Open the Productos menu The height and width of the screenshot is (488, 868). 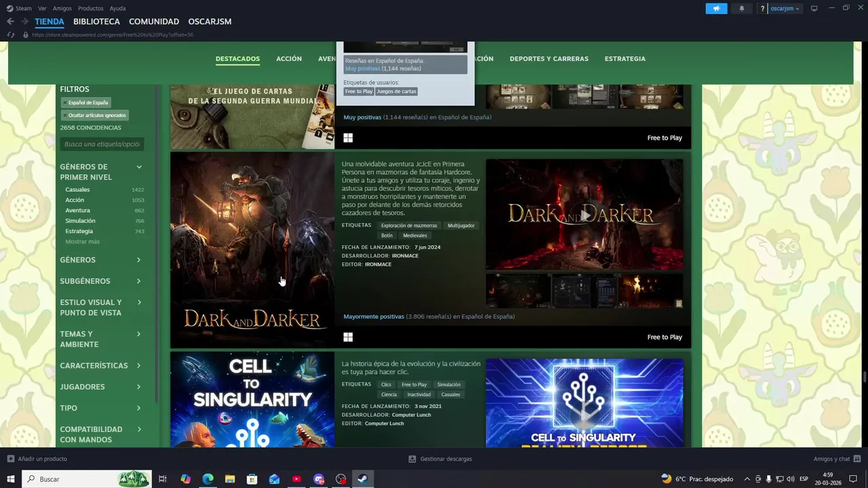tap(91, 8)
